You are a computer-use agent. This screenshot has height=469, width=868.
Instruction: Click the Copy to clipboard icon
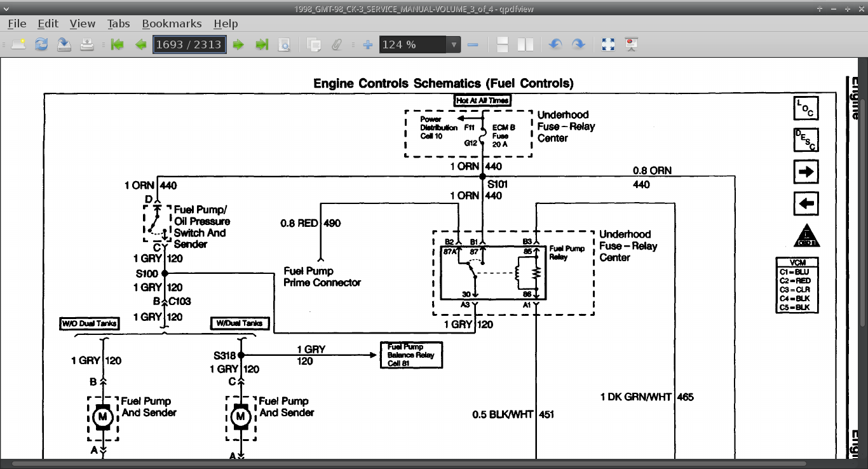[x=314, y=44]
